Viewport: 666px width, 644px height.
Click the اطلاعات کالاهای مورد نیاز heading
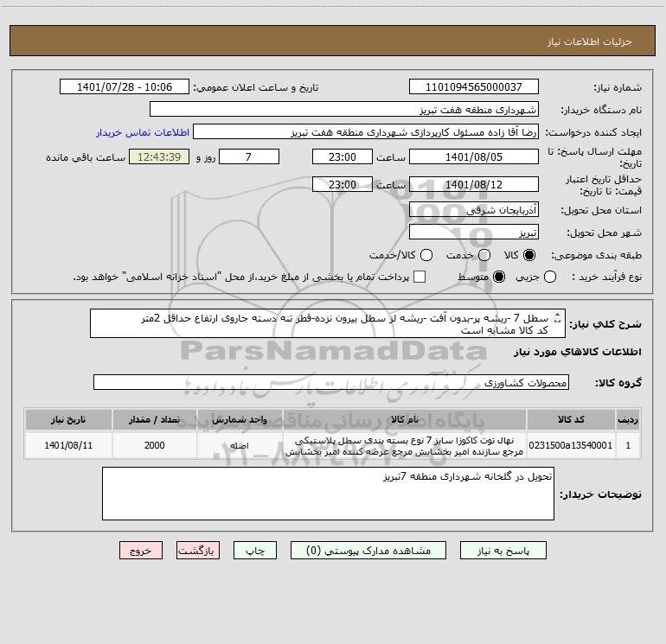[x=577, y=352]
